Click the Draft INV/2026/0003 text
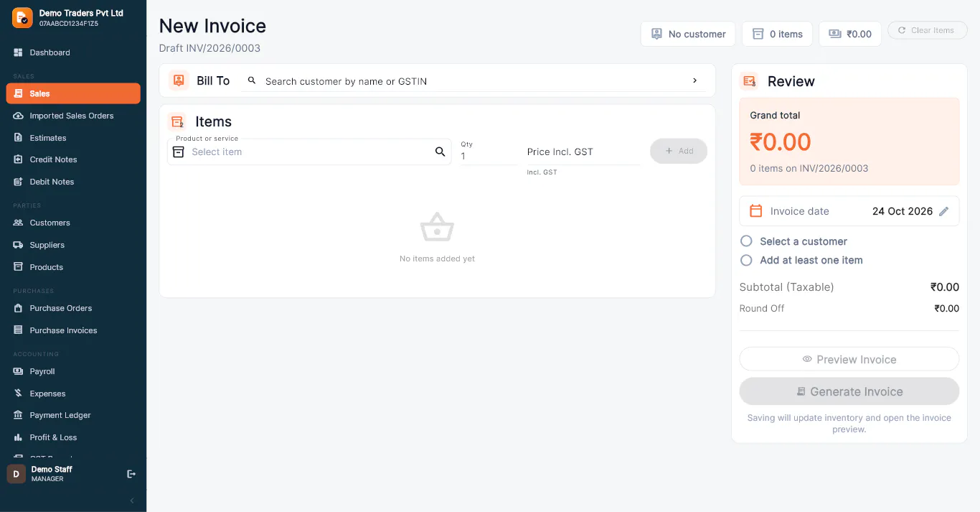The image size is (980, 512). (x=209, y=48)
